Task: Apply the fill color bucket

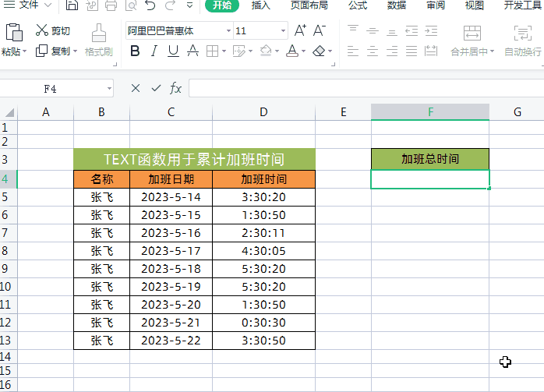Action: [x=266, y=51]
